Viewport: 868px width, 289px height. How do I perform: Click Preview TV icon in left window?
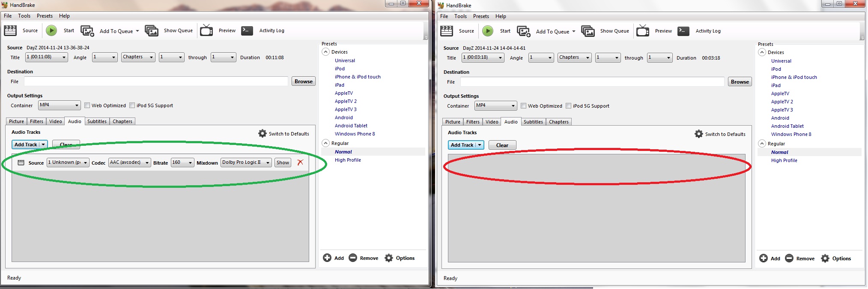(x=206, y=30)
